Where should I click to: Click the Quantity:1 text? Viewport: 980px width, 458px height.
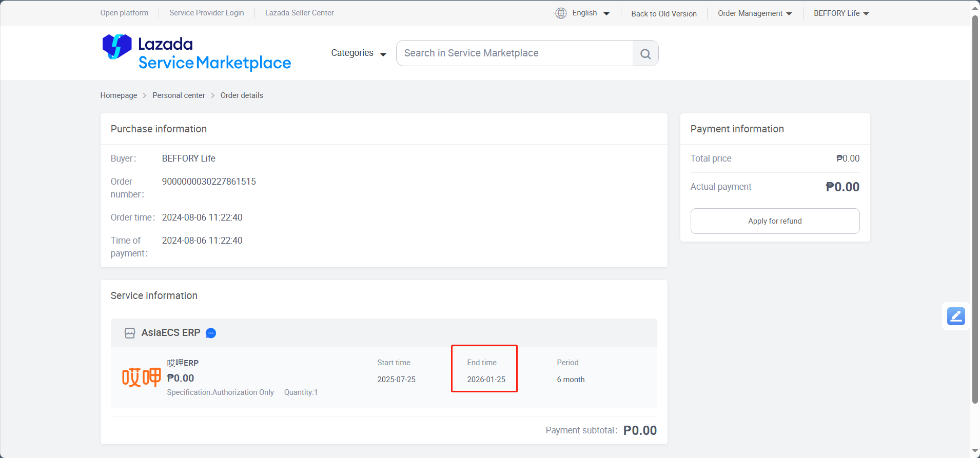(x=301, y=392)
